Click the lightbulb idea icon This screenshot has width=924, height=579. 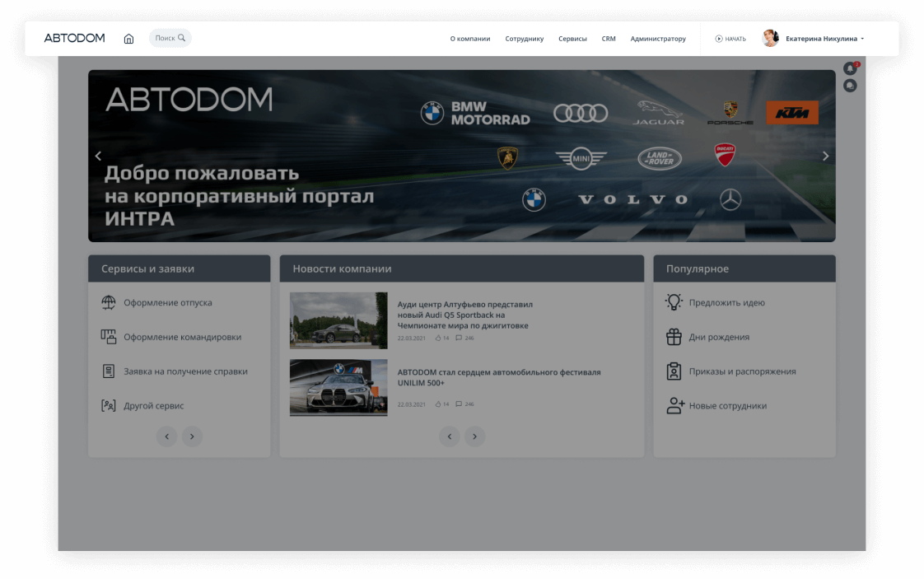tap(674, 302)
